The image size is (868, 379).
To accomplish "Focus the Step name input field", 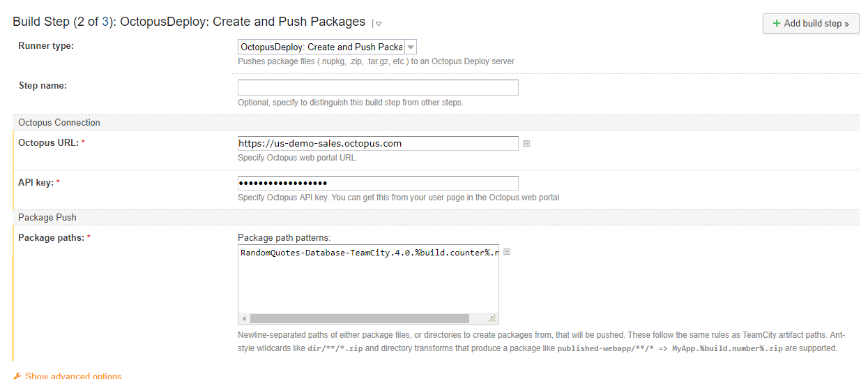I will (378, 87).
